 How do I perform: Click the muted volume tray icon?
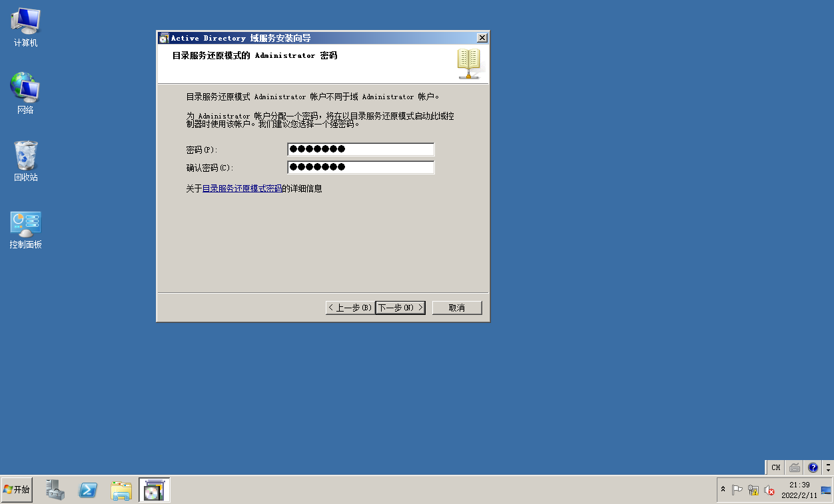pos(769,490)
